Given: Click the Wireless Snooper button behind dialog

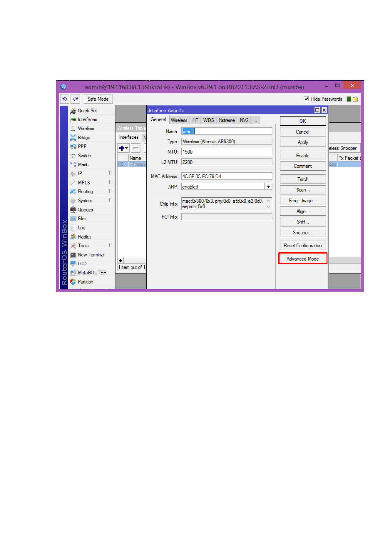Looking at the screenshot, I should [x=344, y=148].
